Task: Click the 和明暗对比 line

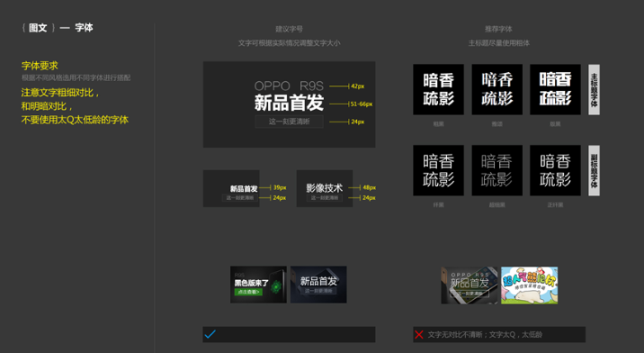Action: tap(47, 106)
